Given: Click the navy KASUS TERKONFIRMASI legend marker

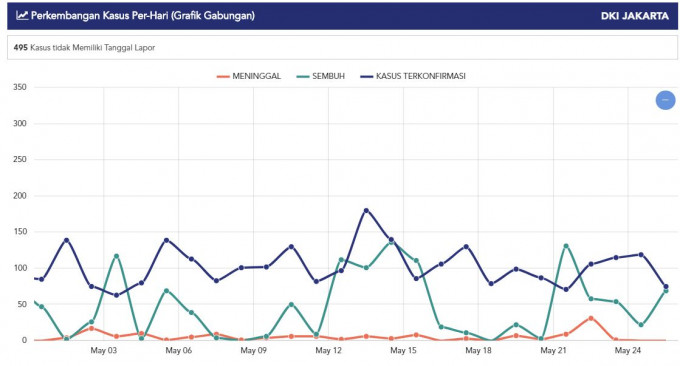Looking at the screenshot, I should tap(366, 77).
